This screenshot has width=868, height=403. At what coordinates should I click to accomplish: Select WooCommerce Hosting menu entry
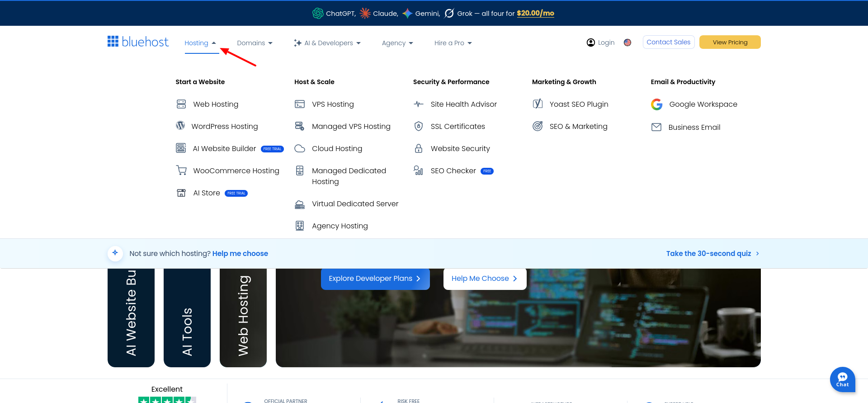236,171
